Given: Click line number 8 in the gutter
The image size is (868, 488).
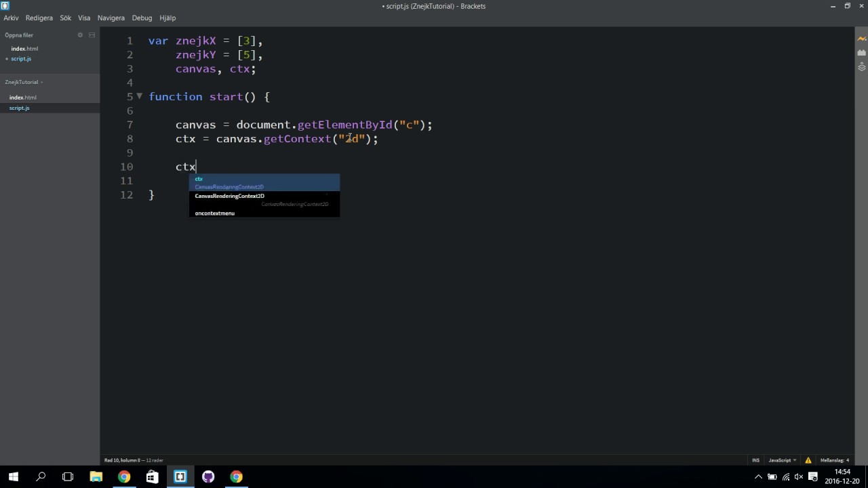Looking at the screenshot, I should pos(130,139).
